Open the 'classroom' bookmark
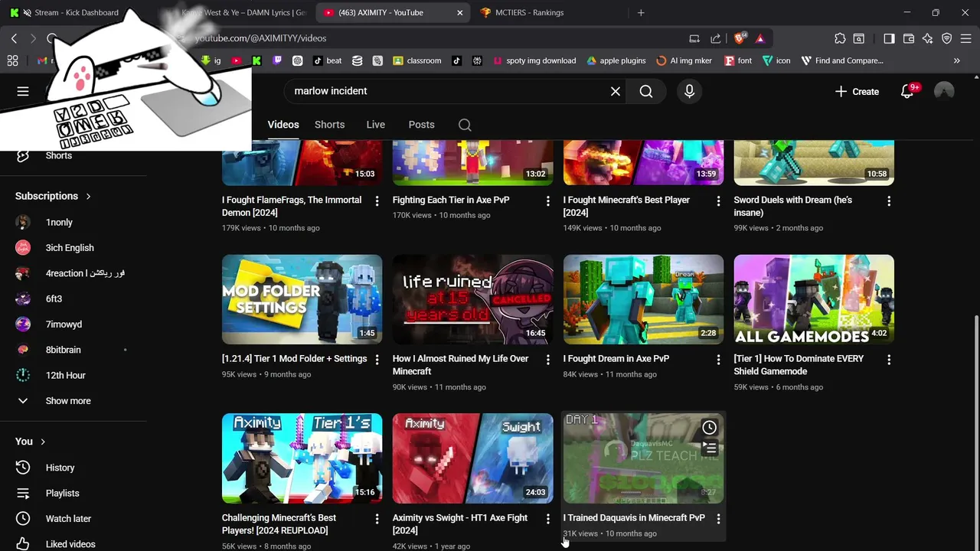 pos(416,60)
